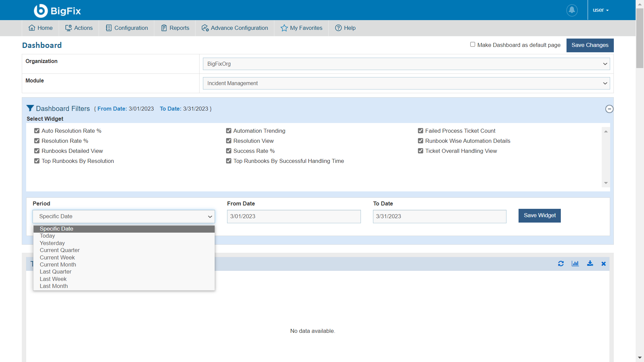Enable Make Dashboard as default page

[473, 45]
